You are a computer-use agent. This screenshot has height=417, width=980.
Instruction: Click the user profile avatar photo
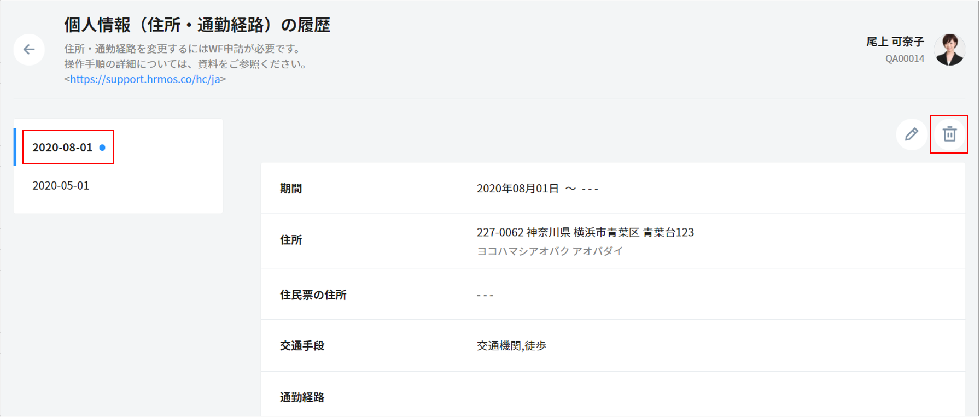(949, 50)
